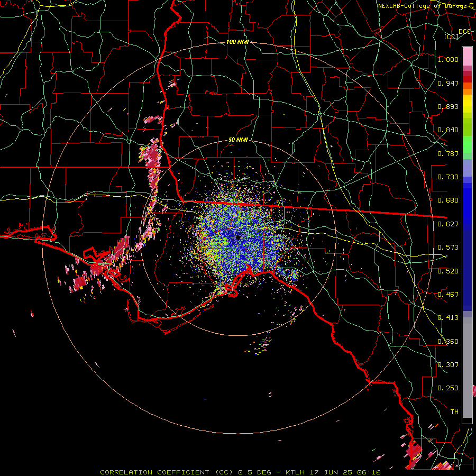The height and width of the screenshot is (476, 476).
Task: Click the 0.840 scale value
Action: (448, 130)
